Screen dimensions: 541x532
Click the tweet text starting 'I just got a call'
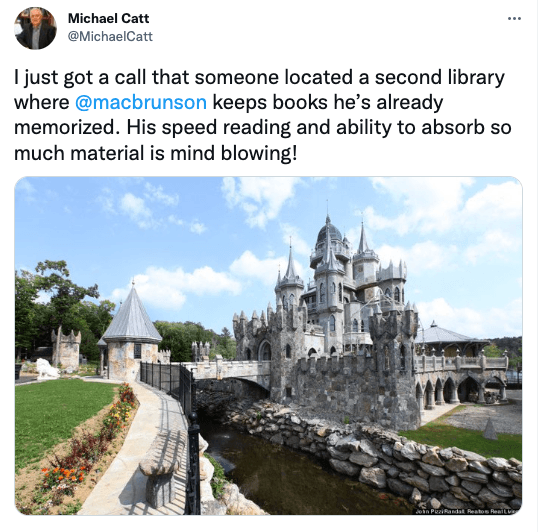pos(262,115)
